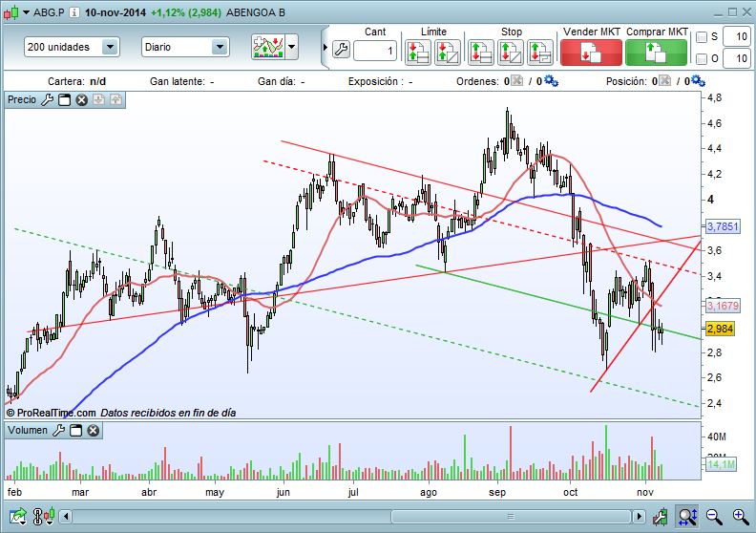Screen dimensions: 756x533
Task: Close the Precio panel
Action: 81,100
